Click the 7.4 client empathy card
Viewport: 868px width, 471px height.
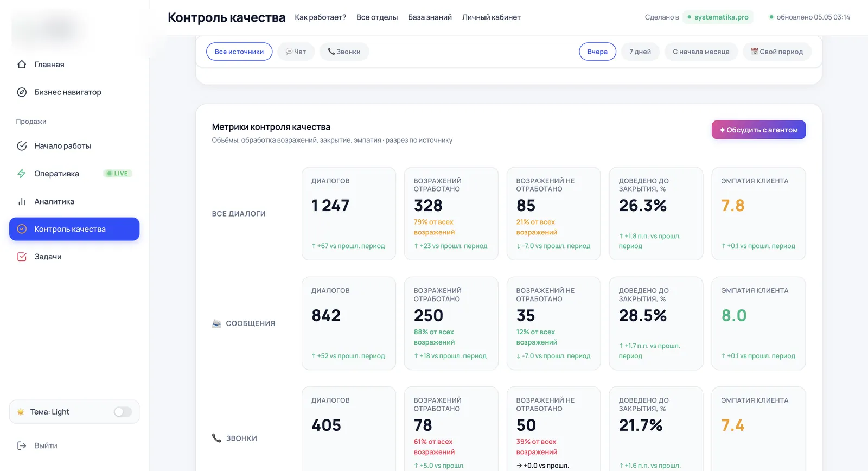(758, 429)
